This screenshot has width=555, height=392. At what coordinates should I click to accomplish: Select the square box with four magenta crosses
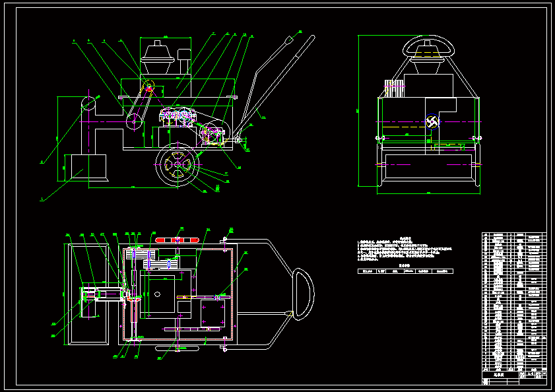point(212,313)
